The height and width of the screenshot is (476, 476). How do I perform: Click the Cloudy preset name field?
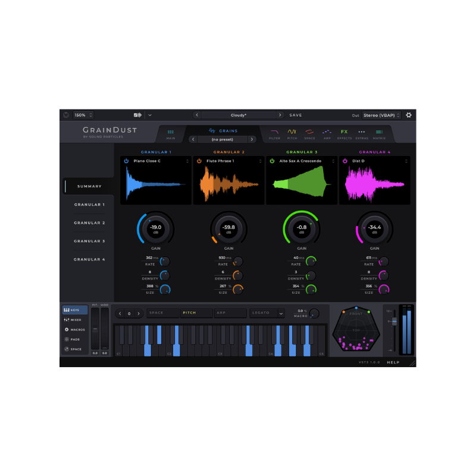click(x=239, y=115)
